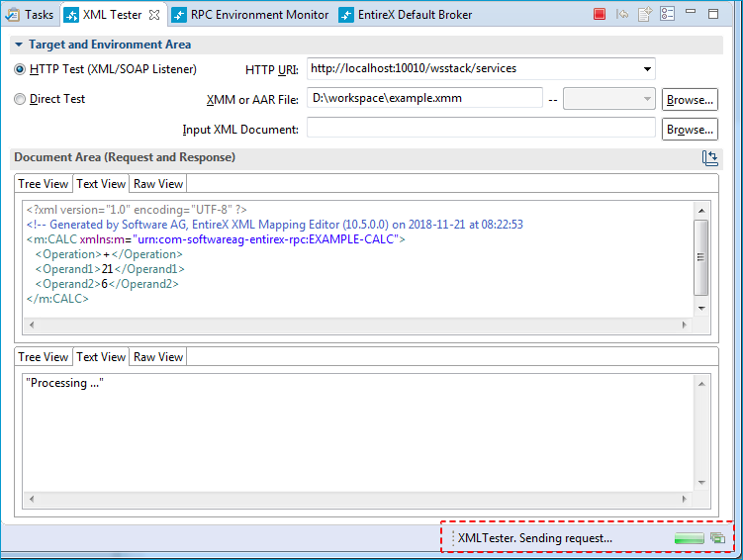Click the closing /m:CALC tag

pos(57,299)
